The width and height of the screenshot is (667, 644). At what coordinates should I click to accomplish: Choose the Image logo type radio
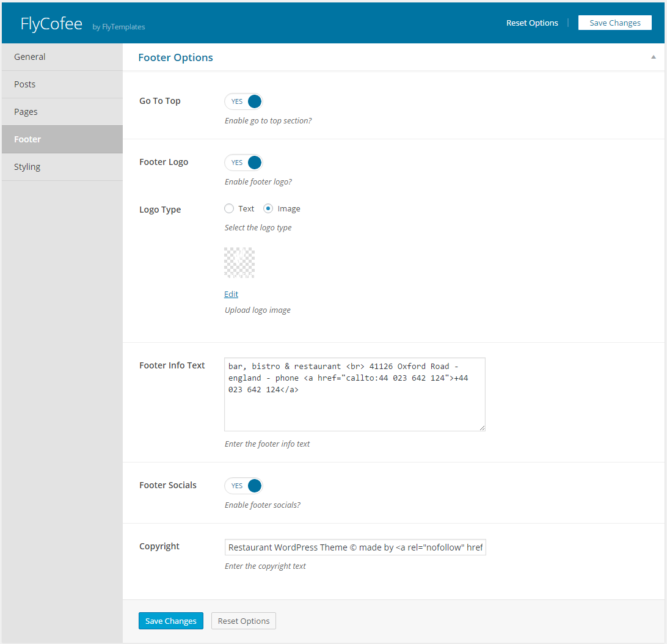(x=268, y=208)
